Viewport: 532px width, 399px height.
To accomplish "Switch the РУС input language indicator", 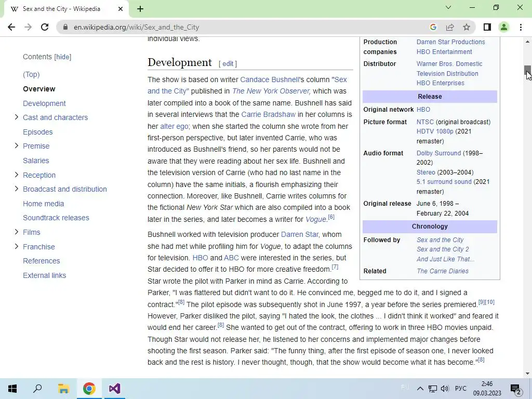I will click(x=461, y=389).
